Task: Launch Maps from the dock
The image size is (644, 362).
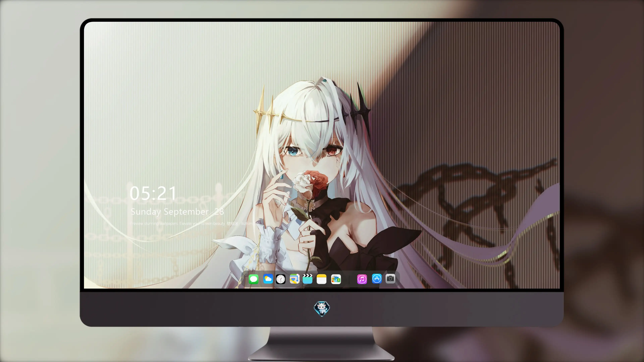Action: pyautogui.click(x=294, y=279)
